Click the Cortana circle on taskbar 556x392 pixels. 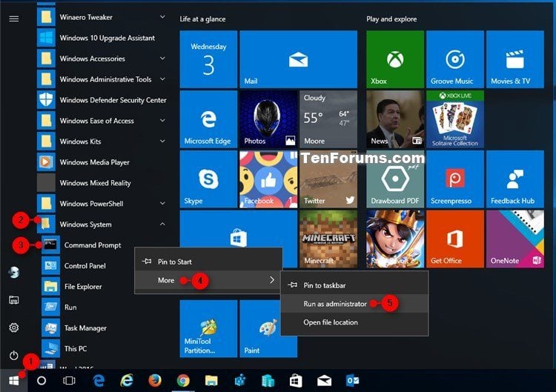pos(42,381)
